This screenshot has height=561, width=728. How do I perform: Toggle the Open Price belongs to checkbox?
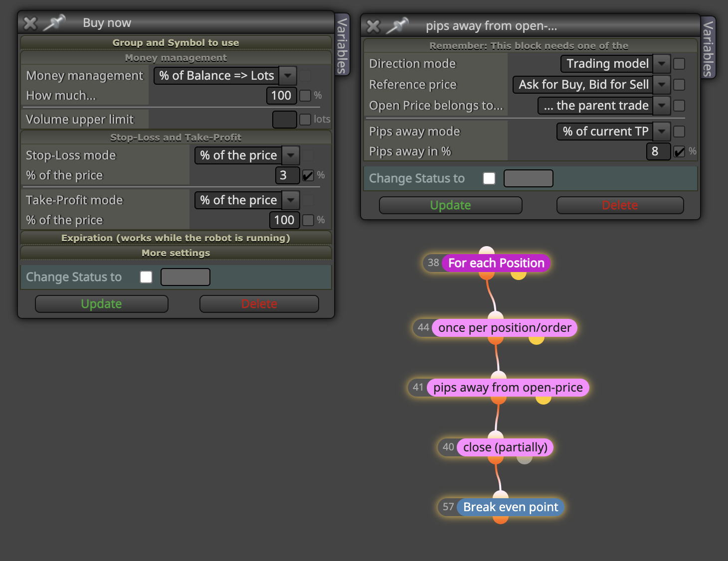(679, 106)
